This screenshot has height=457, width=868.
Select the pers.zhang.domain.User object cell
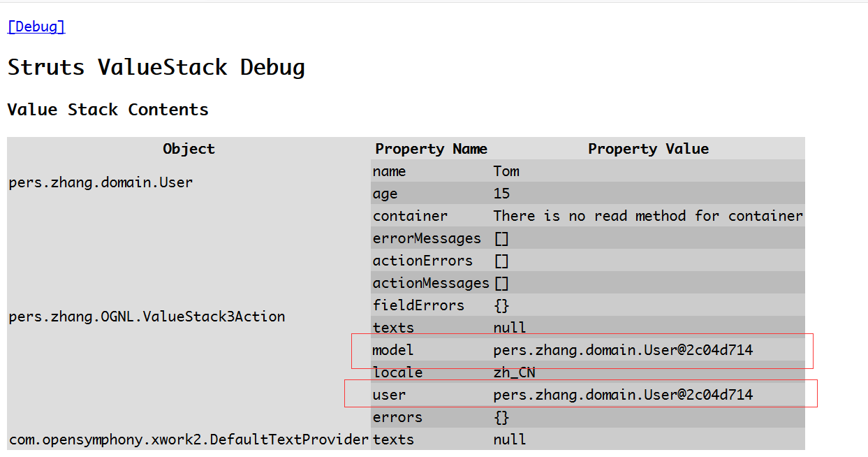(101, 182)
